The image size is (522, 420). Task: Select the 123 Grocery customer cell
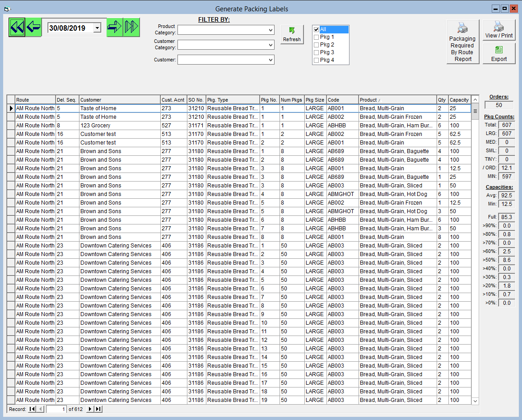coord(120,126)
